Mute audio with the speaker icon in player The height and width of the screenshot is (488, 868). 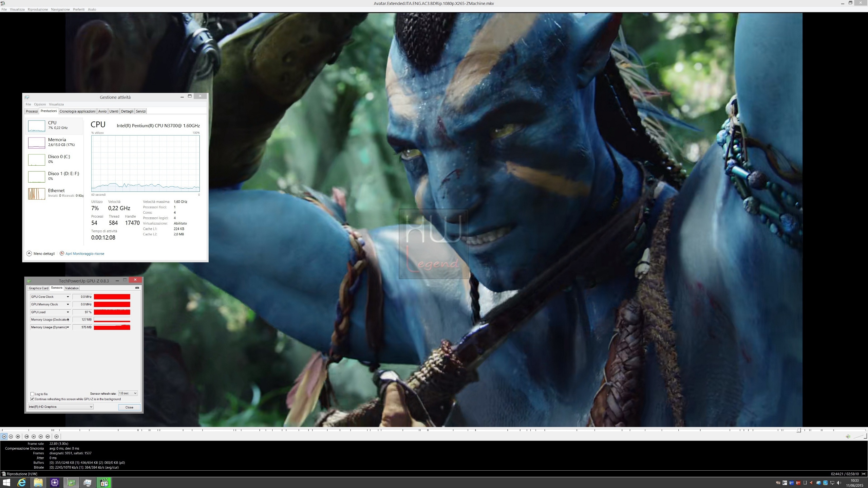click(848, 437)
